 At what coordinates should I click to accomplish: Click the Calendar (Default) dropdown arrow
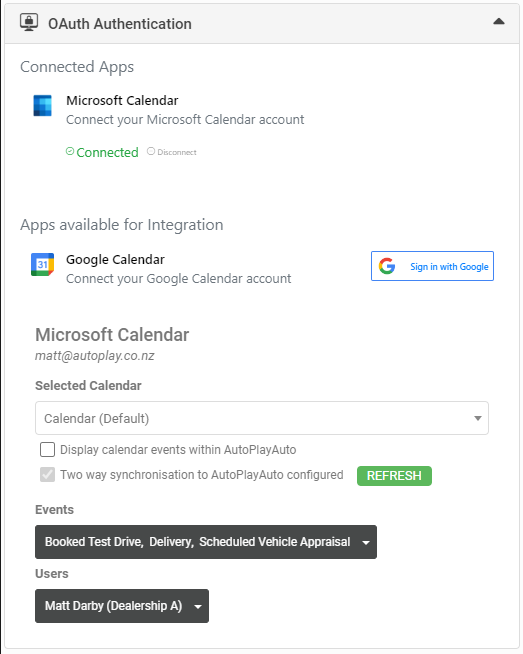(x=478, y=418)
